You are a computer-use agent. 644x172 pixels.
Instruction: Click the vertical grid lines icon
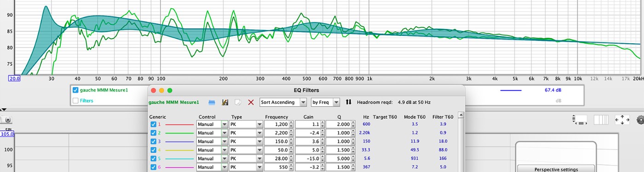tap(601, 120)
